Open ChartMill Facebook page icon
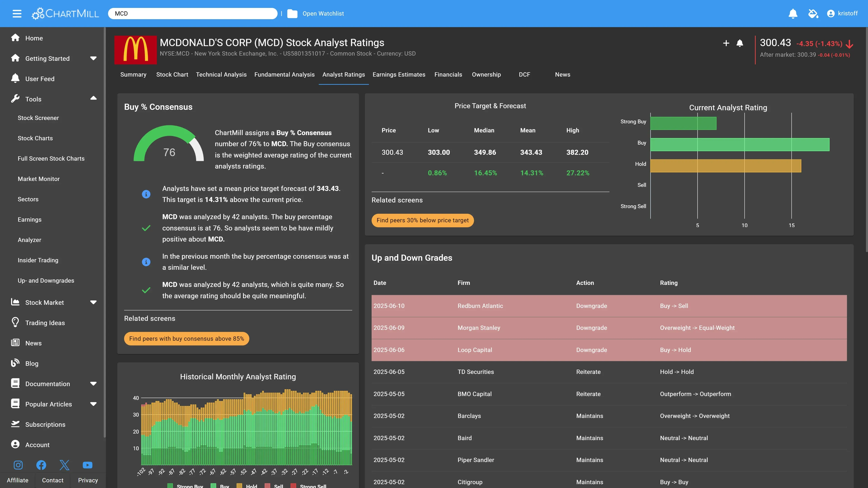Screen dimensions: 868x488 click(41, 465)
